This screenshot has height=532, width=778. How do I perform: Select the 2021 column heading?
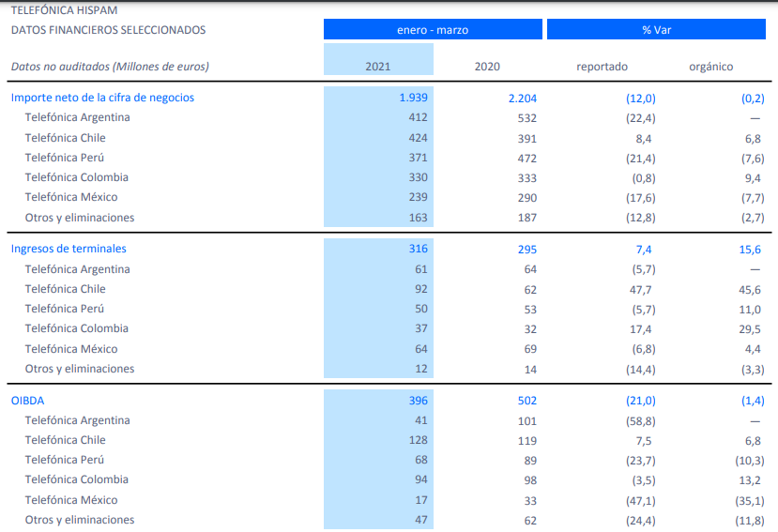point(378,67)
